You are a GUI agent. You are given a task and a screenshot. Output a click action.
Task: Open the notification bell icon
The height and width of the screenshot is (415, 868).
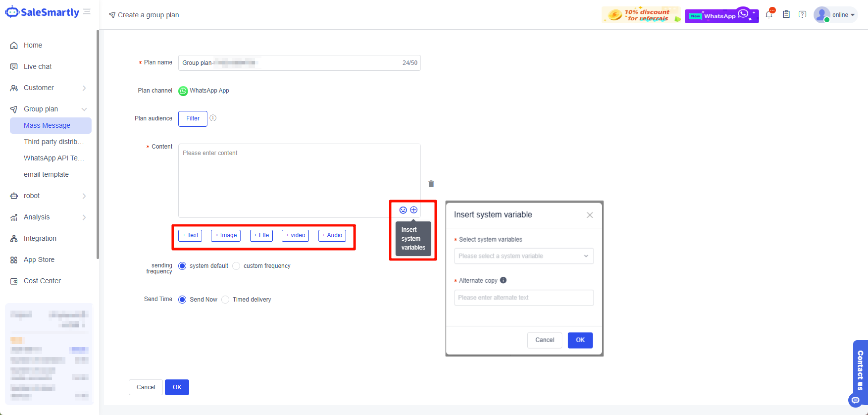coord(769,15)
